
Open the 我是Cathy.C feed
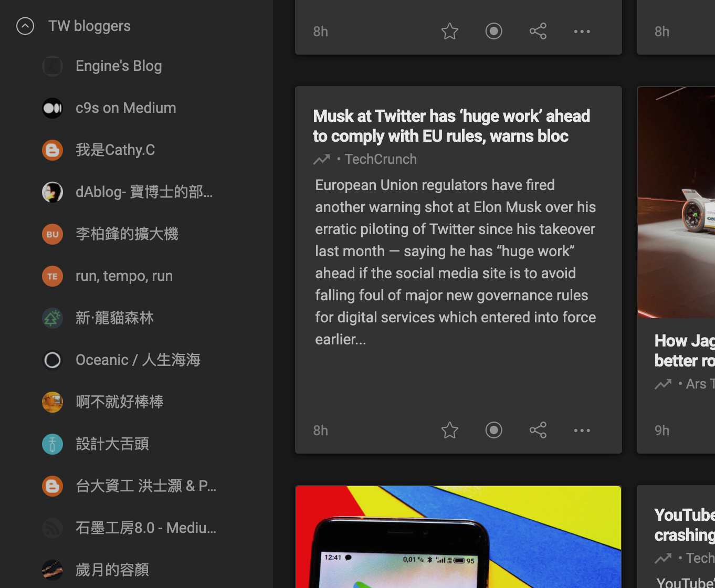(115, 150)
